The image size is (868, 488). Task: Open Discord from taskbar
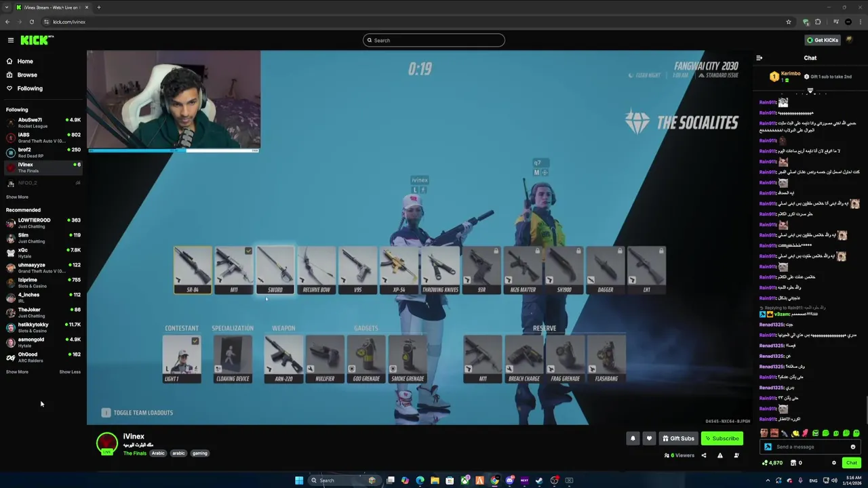click(509, 481)
